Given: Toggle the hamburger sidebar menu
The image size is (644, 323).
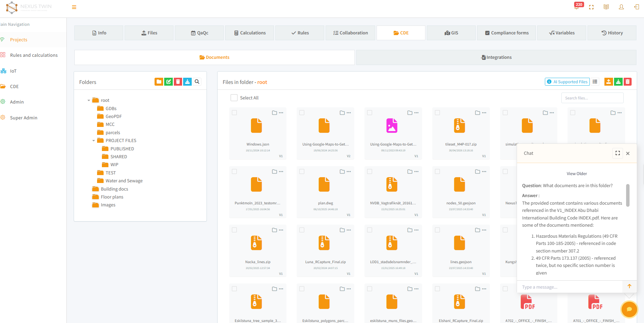Looking at the screenshot, I should (x=74, y=7).
